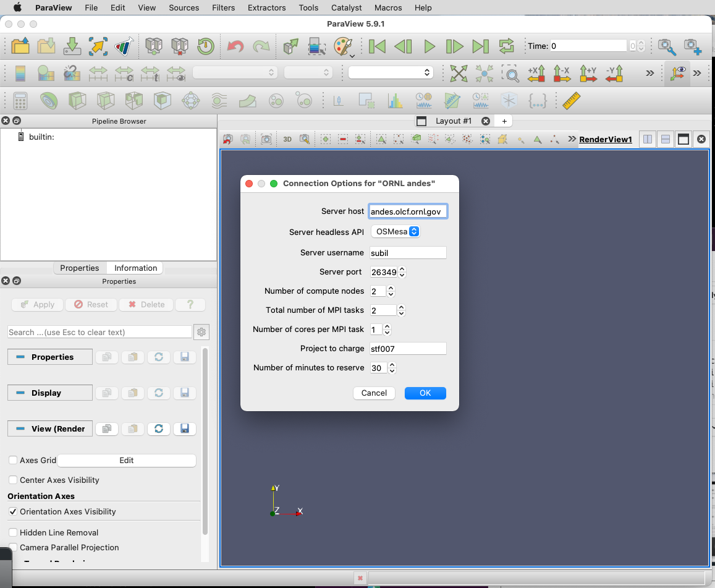The image size is (715, 588).
Task: Switch to the Information tab
Action: 135,268
